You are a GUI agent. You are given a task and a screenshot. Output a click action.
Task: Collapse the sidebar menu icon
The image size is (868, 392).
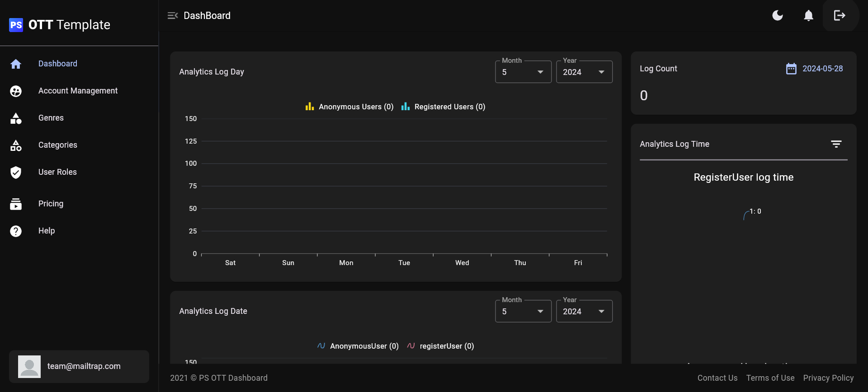point(173,16)
